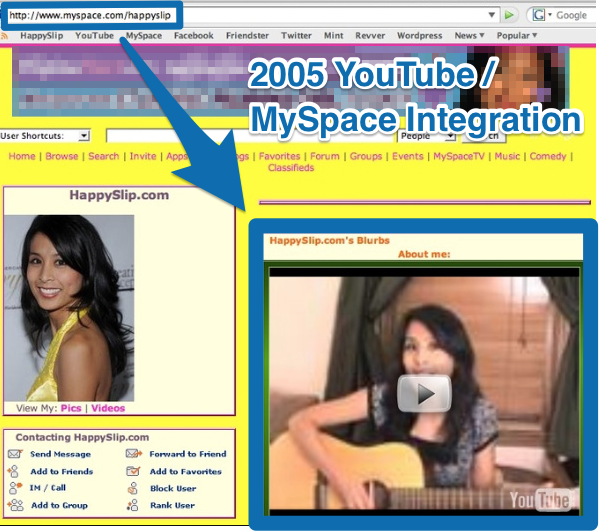Open the Groups navigation link

click(x=366, y=156)
